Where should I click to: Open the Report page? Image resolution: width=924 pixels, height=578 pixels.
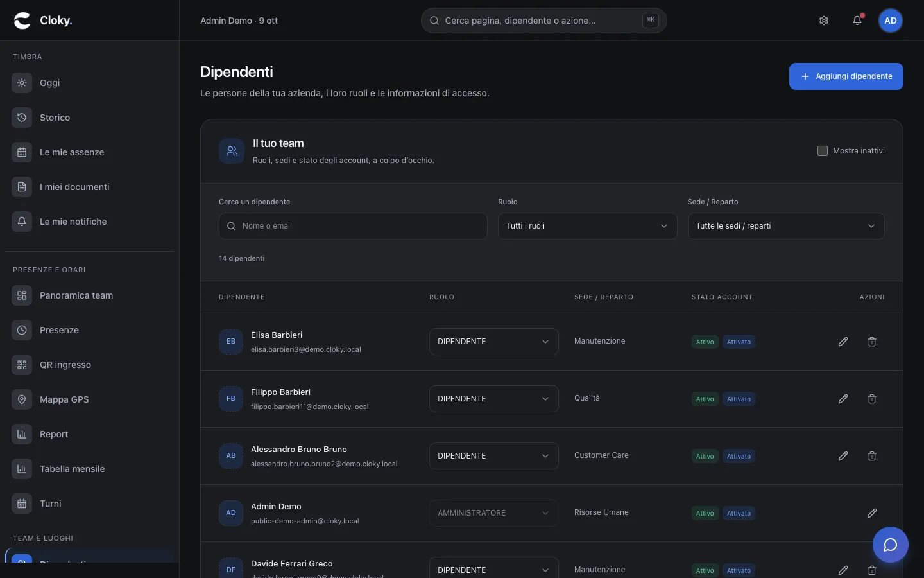[x=89, y=434]
